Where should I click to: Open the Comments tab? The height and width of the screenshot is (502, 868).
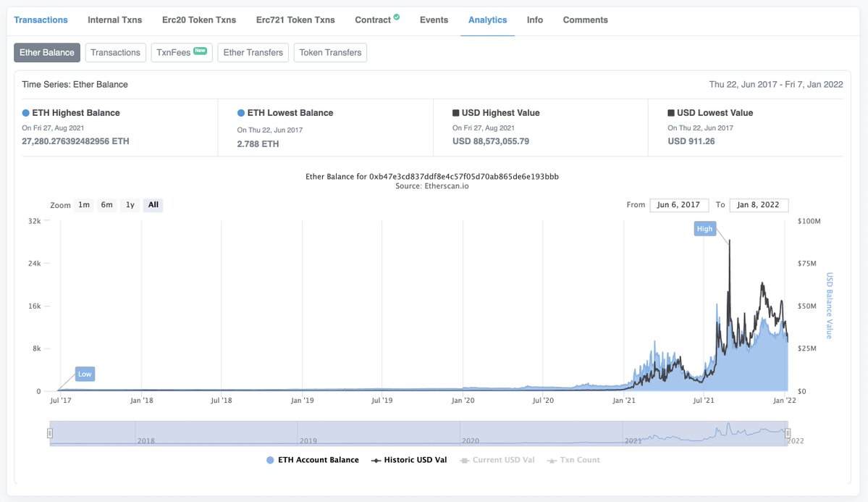coord(585,20)
